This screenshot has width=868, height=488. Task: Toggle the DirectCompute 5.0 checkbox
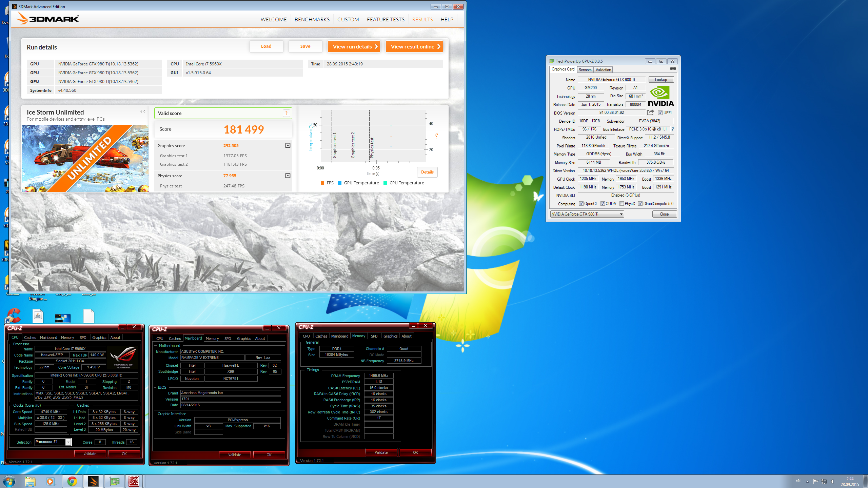tap(640, 204)
